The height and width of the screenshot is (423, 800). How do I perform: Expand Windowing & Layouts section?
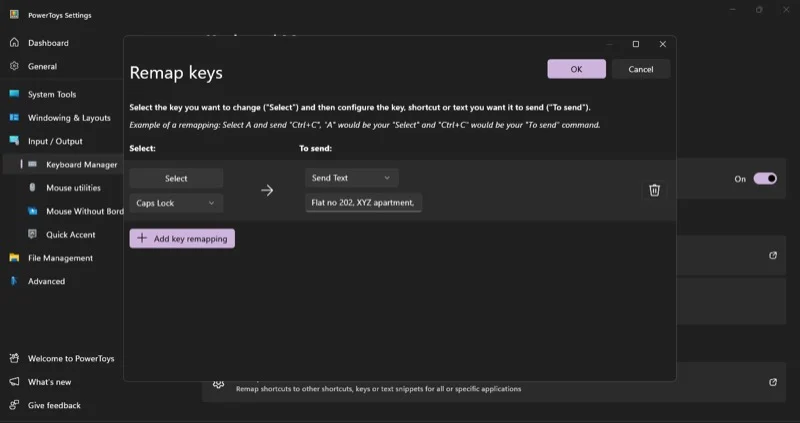point(69,118)
